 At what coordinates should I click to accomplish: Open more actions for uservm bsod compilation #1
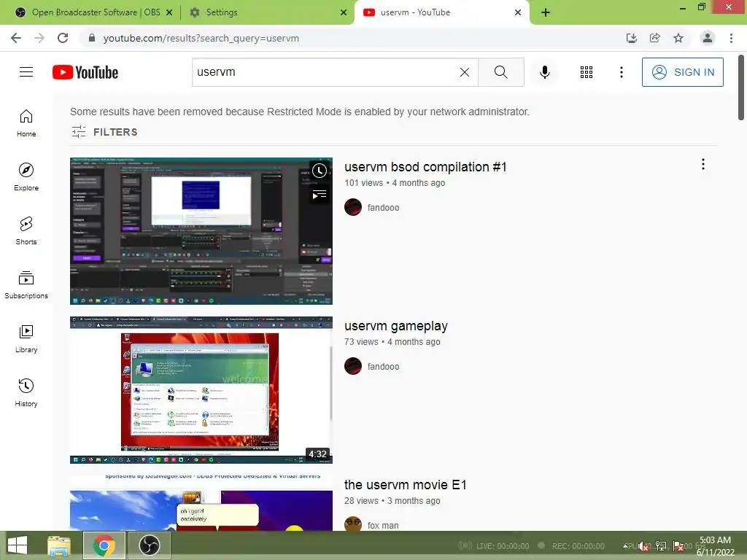coord(703,164)
